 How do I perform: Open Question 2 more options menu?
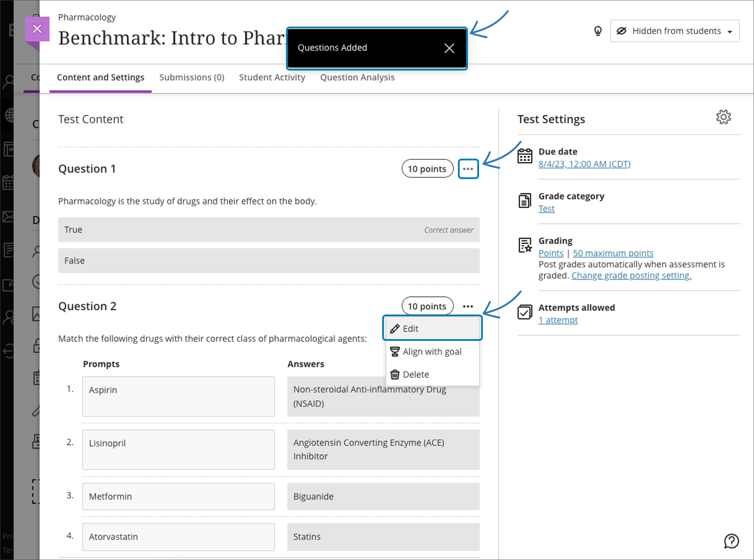pyautogui.click(x=468, y=306)
